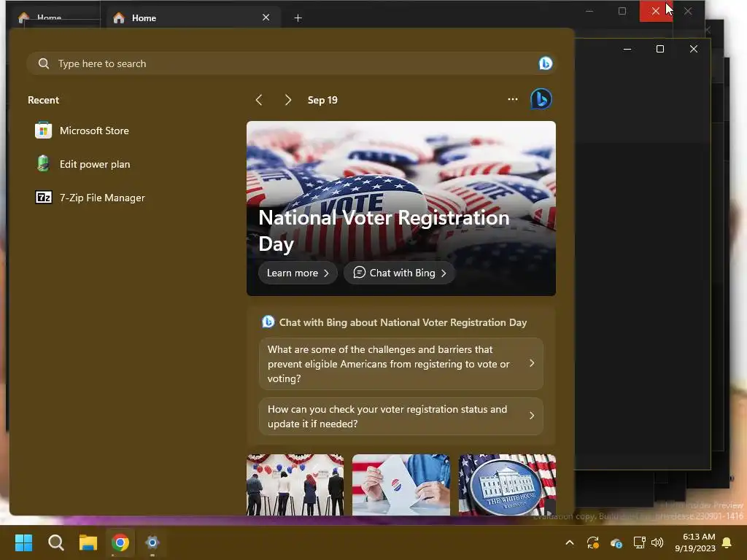The image size is (747, 560).
Task: Open the National Voter Registration Day headline
Action: [384, 230]
